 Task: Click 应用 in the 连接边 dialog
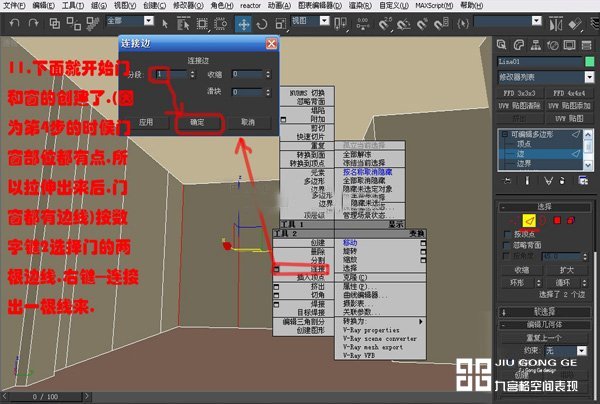(x=146, y=122)
